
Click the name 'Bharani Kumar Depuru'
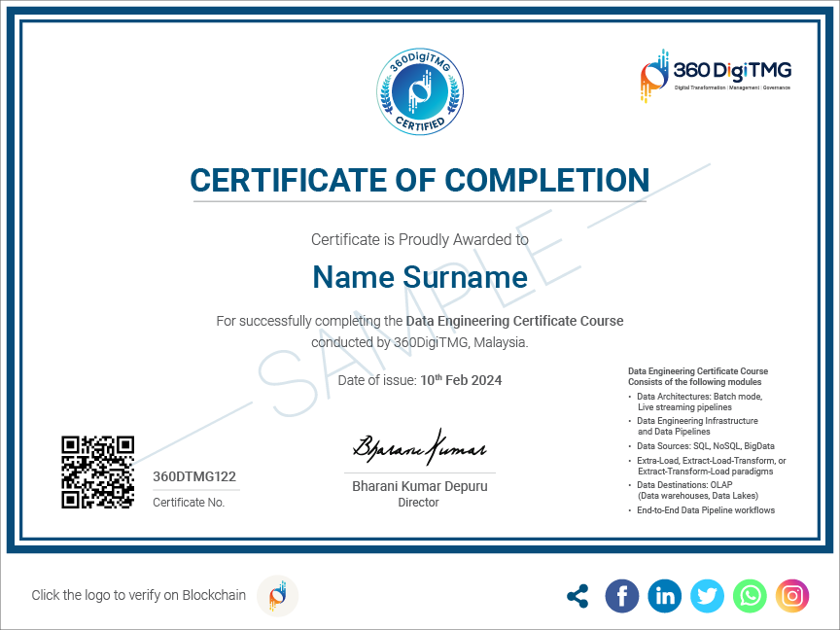[x=419, y=486]
